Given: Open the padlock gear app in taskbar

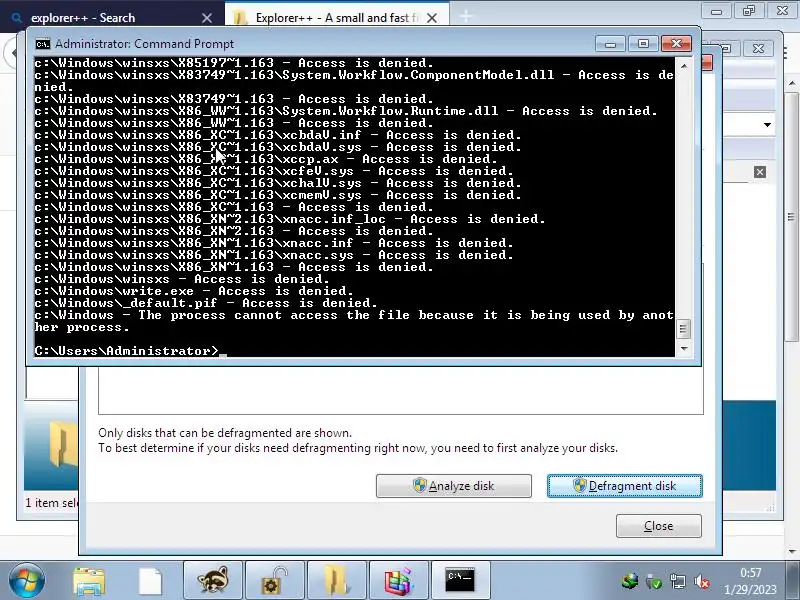Looking at the screenshot, I should coord(274,581).
